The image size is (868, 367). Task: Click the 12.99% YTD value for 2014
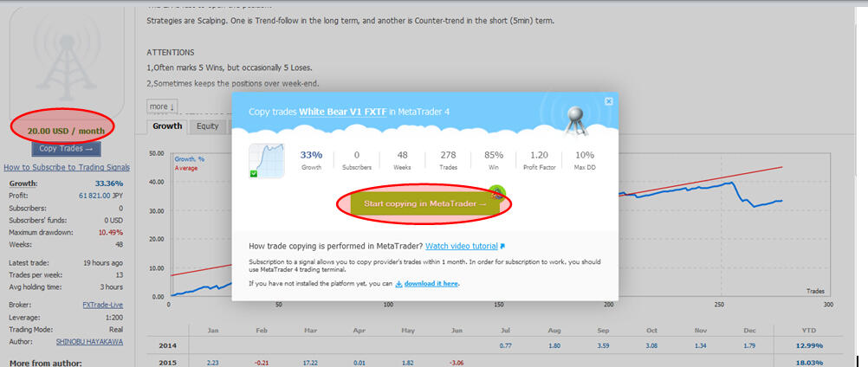[809, 345]
